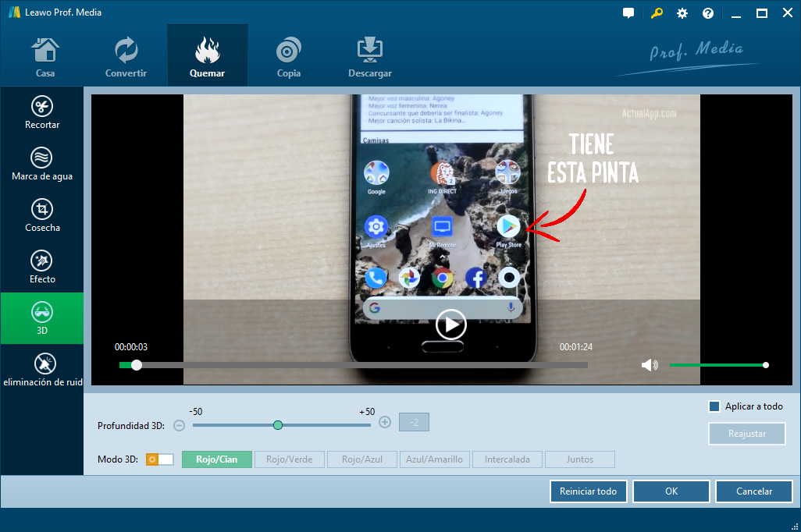Click the Leawo app logo icon

click(14, 12)
